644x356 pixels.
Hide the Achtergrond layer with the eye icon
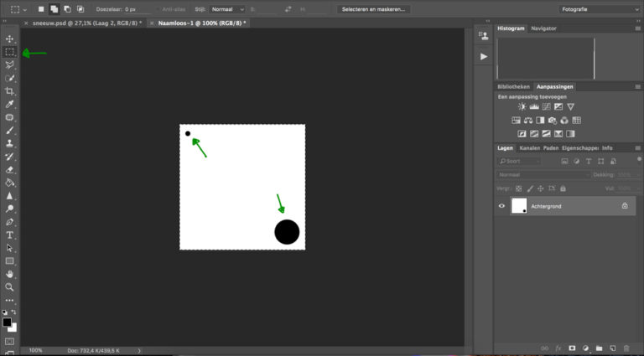point(502,205)
